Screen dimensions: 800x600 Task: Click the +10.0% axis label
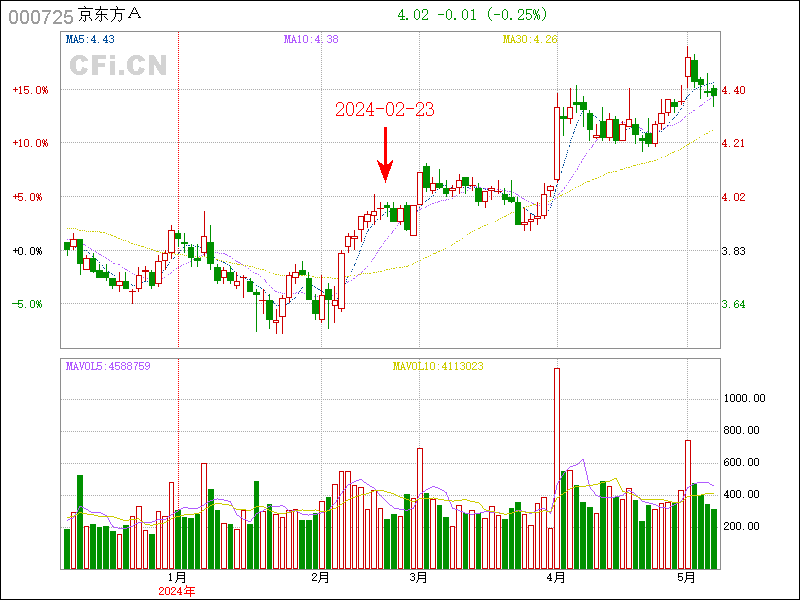(x=31, y=143)
